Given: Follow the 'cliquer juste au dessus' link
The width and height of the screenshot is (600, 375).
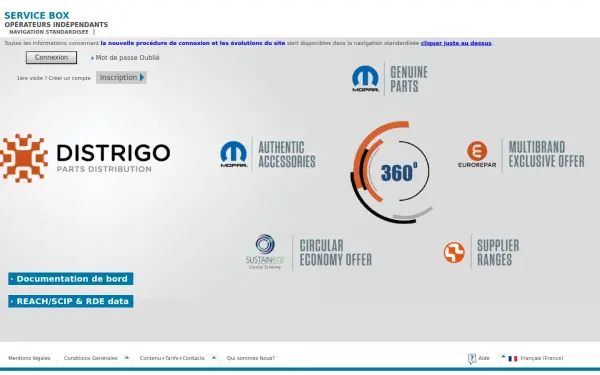Looking at the screenshot, I should click(x=456, y=43).
